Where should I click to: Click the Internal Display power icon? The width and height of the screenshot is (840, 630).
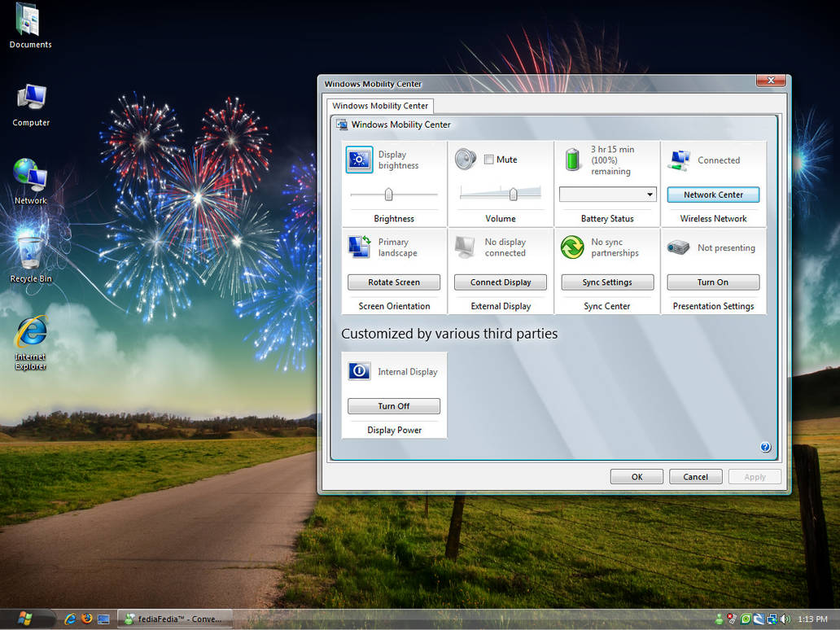(x=360, y=370)
